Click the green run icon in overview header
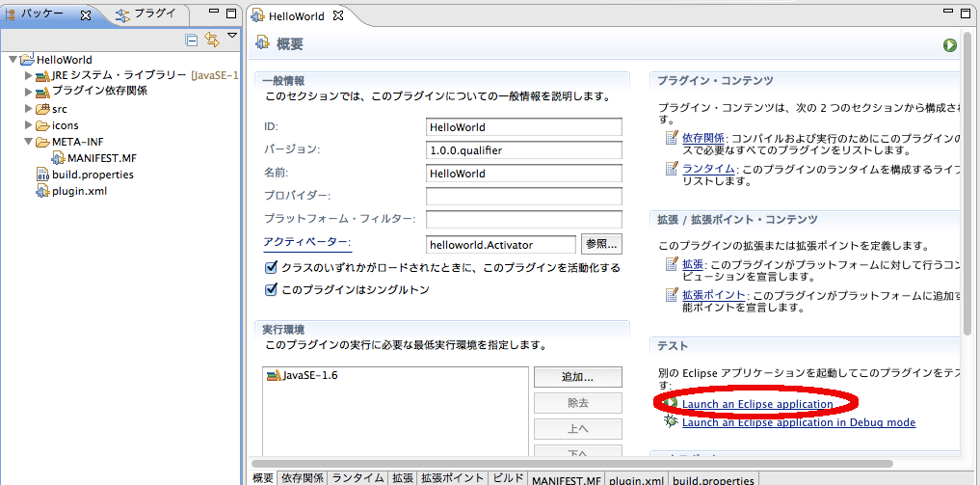This screenshot has width=980, height=485. (x=950, y=44)
